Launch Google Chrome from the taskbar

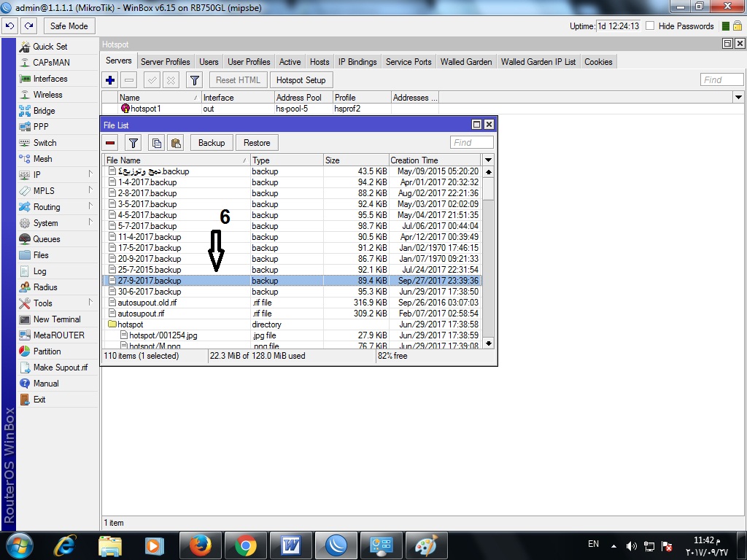pyautogui.click(x=246, y=545)
